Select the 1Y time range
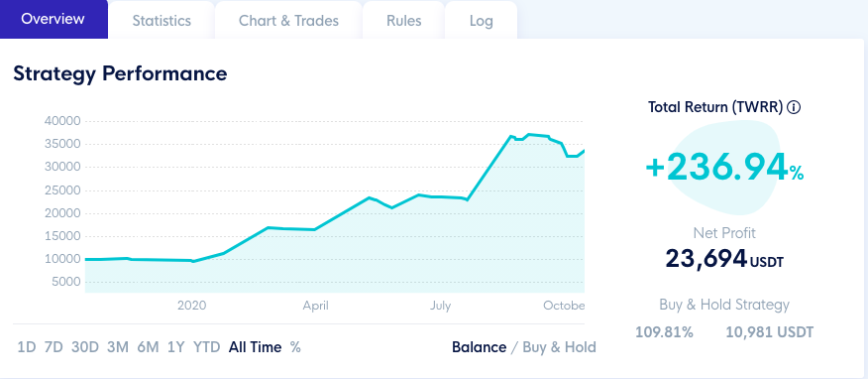This screenshot has height=379, width=868. point(176,347)
